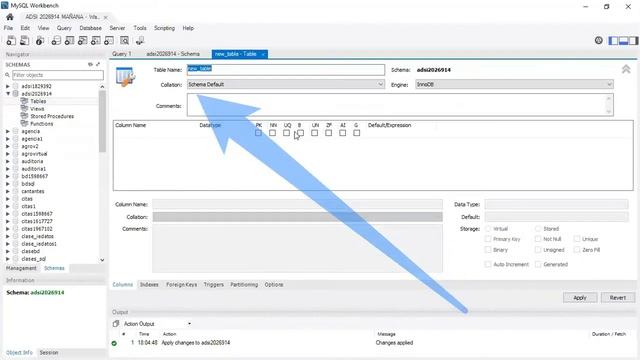640x360 pixels.
Task: Maximize the SCHEMAS navigator panel icon
Action: pyautogui.click(x=98, y=64)
